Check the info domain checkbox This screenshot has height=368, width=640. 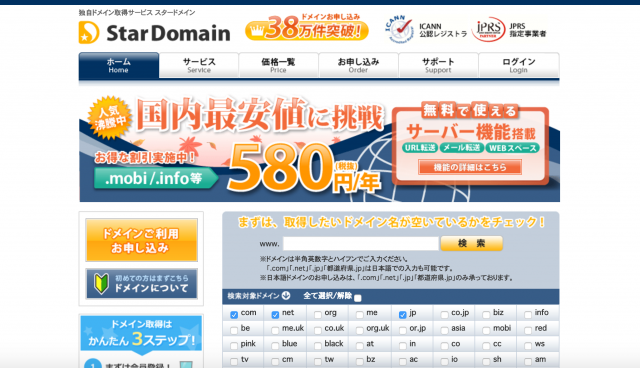coord(528,315)
